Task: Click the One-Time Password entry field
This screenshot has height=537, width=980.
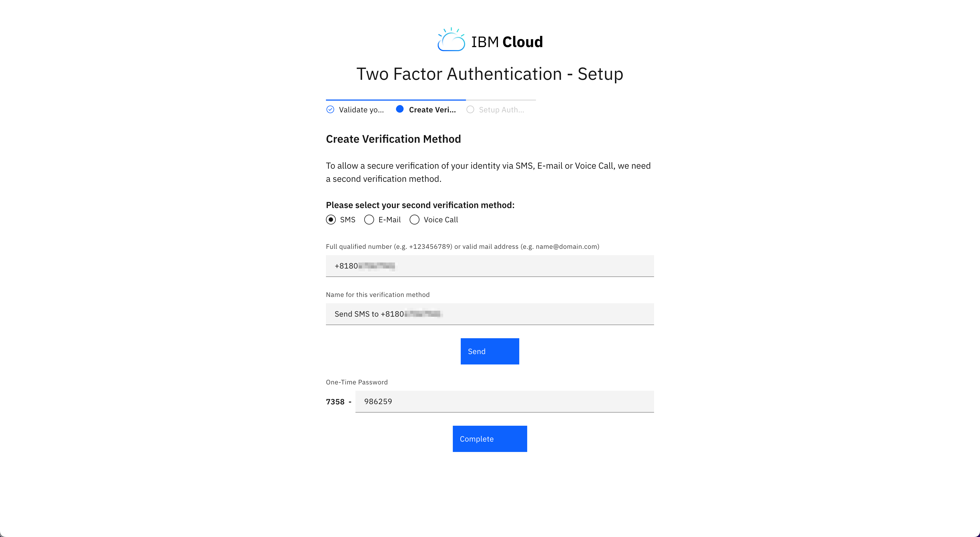Action: click(x=504, y=401)
